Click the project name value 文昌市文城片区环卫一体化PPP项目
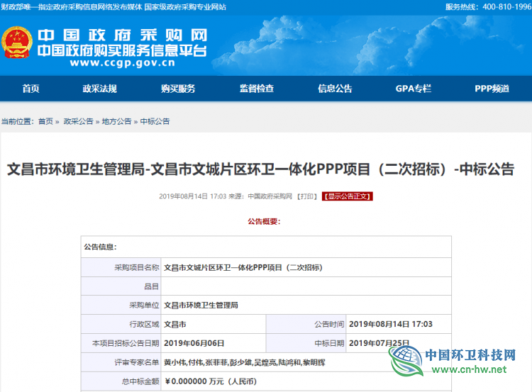Image resolution: width=532 pixels, height=392 pixels. click(x=243, y=267)
